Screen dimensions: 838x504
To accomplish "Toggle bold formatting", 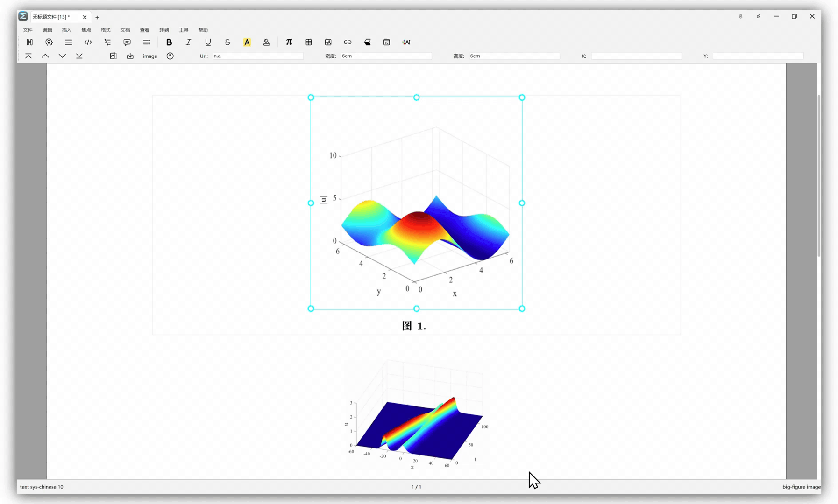I will (x=169, y=42).
